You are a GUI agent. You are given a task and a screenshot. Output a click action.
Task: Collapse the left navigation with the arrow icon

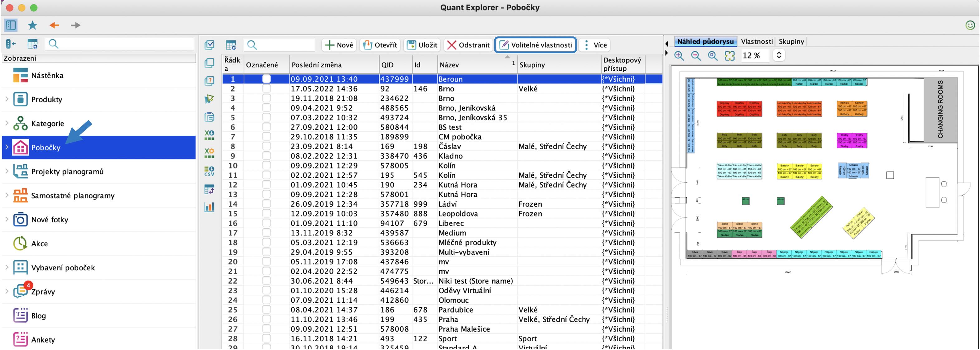coord(11,44)
